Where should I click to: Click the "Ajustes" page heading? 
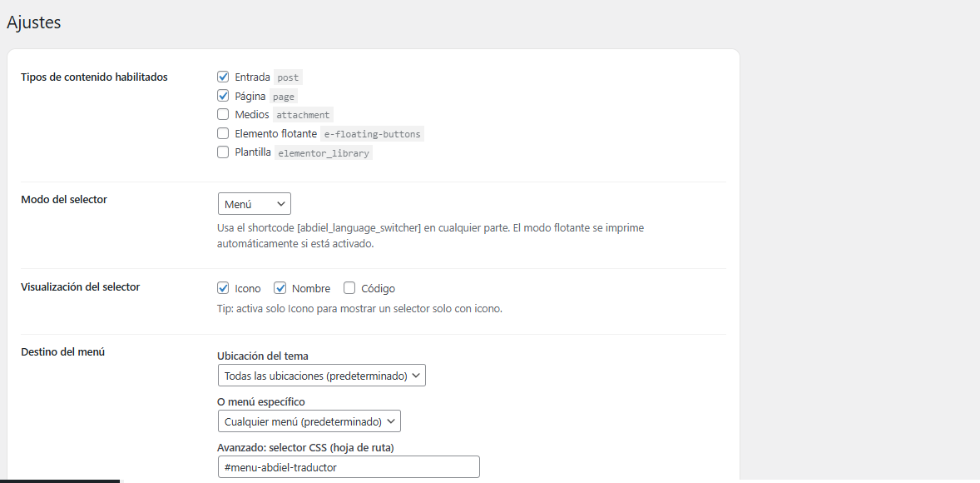[x=34, y=22]
